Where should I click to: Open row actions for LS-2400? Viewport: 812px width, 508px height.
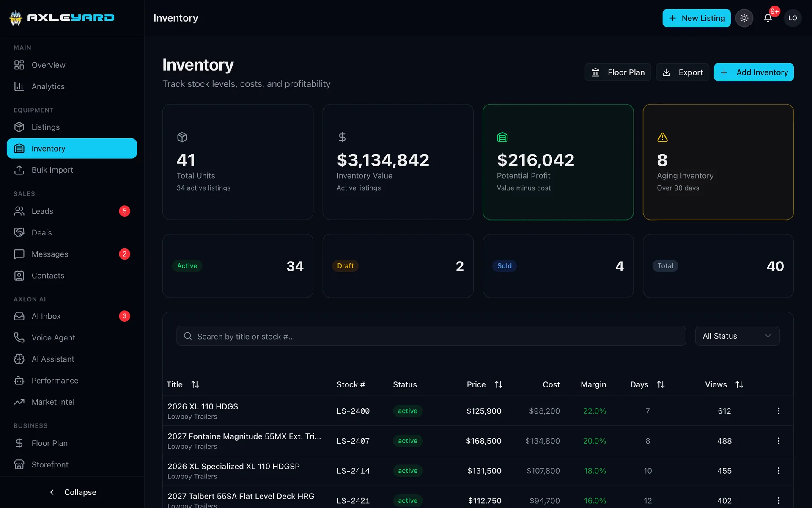pyautogui.click(x=778, y=411)
